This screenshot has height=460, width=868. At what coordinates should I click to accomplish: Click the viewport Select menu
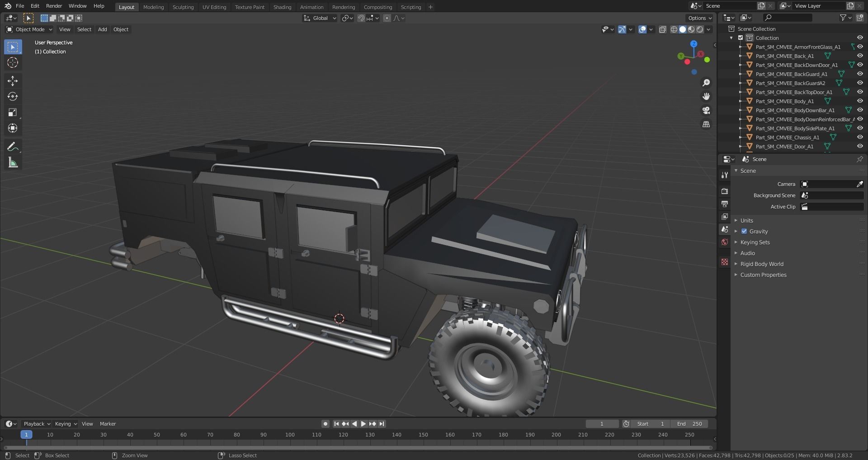coord(84,29)
